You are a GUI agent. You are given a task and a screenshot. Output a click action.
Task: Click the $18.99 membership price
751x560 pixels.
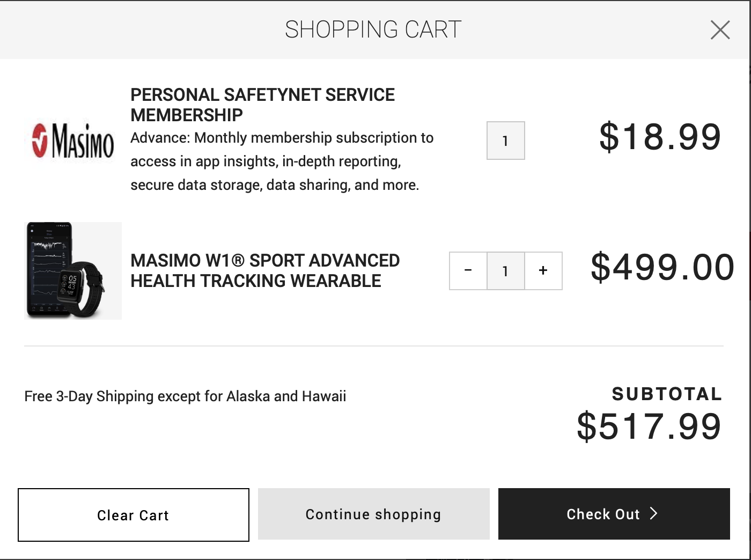click(660, 137)
